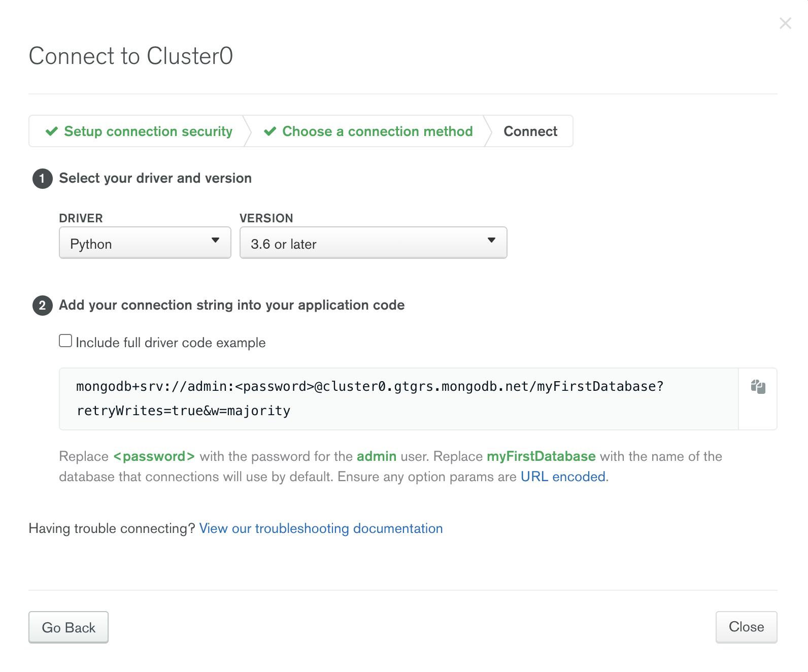Close the Connect to Cluster0 dialog via X
The height and width of the screenshot is (672, 808).
[x=785, y=23]
